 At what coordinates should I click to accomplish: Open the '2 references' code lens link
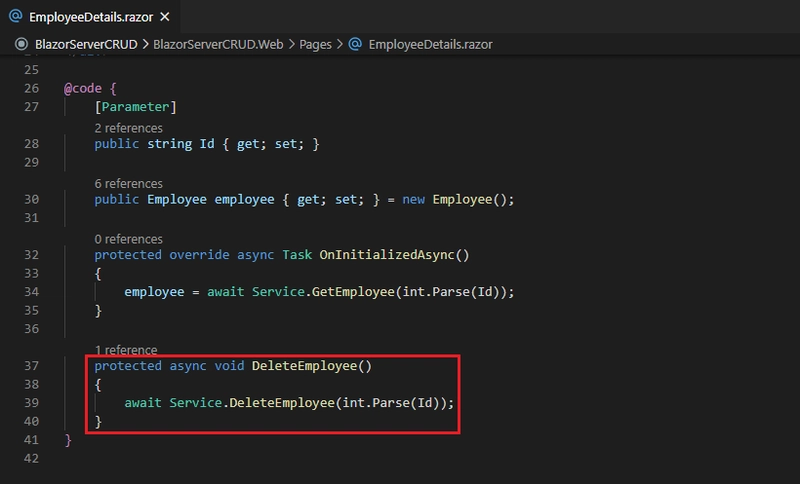click(x=128, y=128)
